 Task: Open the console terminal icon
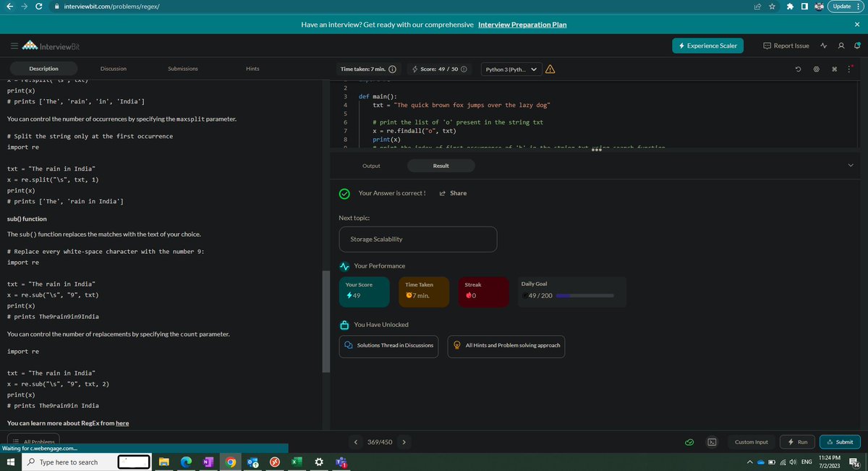pos(712,441)
